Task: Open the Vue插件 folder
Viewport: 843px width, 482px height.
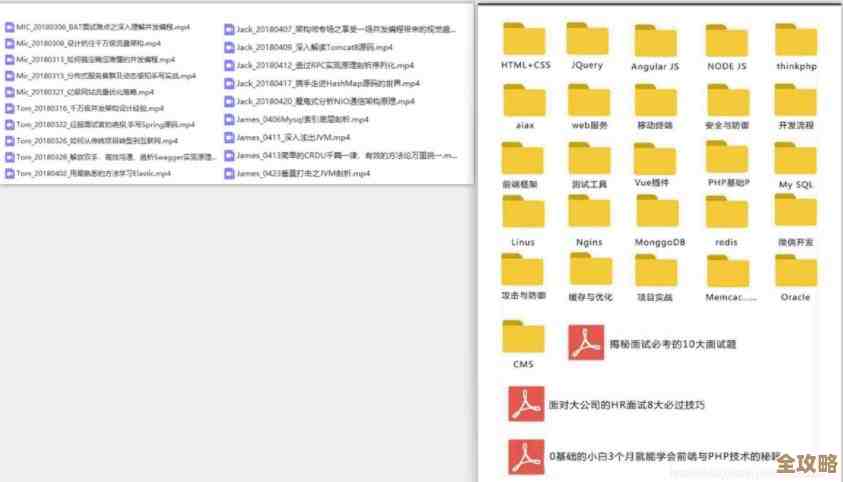Action: tap(654, 159)
